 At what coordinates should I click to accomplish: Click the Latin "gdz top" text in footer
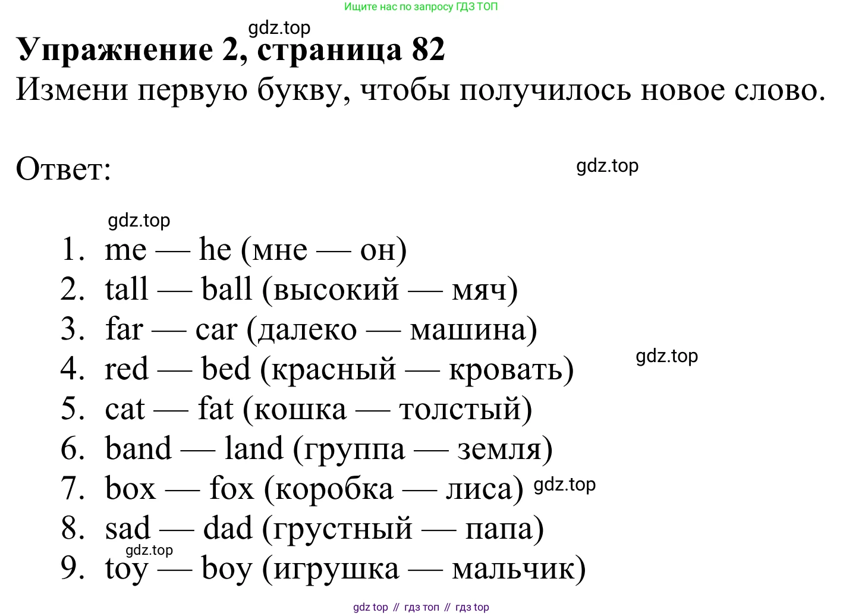tap(370, 607)
